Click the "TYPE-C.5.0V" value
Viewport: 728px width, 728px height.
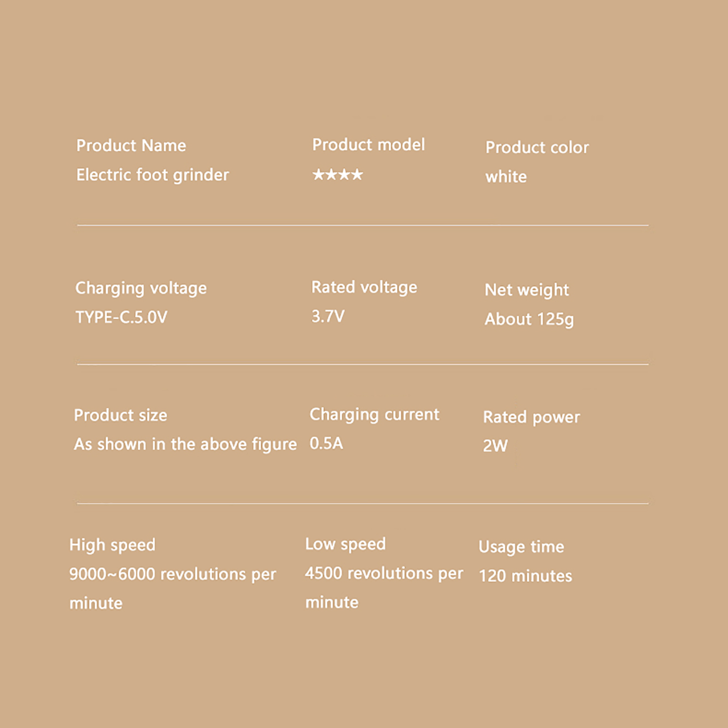121,317
